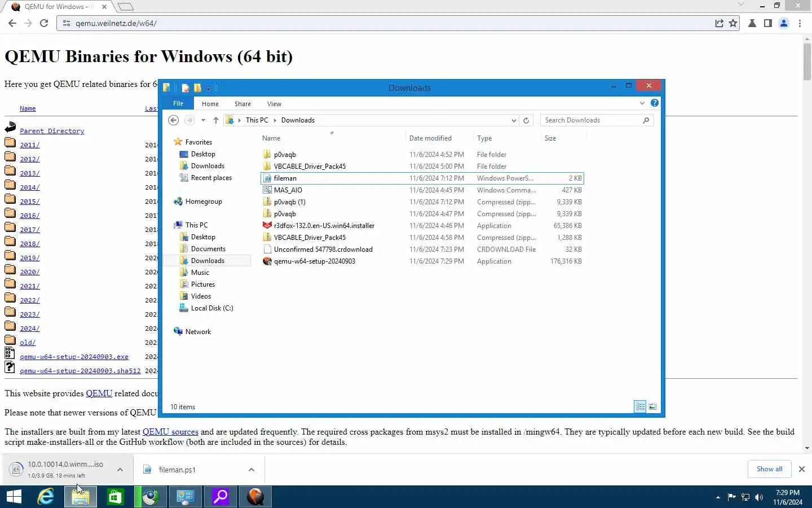Click Show all downloads button

pos(769,469)
